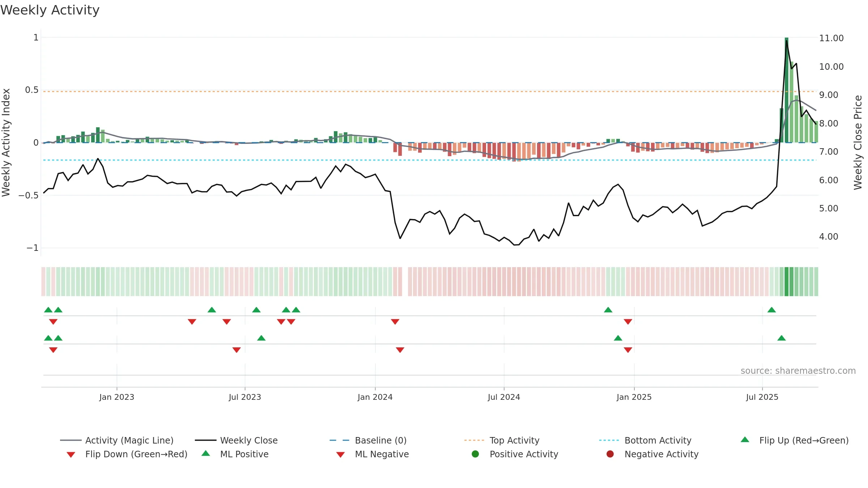Image resolution: width=868 pixels, height=488 pixels.
Task: Click the Weekly Activity chart title
Action: pyautogui.click(x=50, y=10)
